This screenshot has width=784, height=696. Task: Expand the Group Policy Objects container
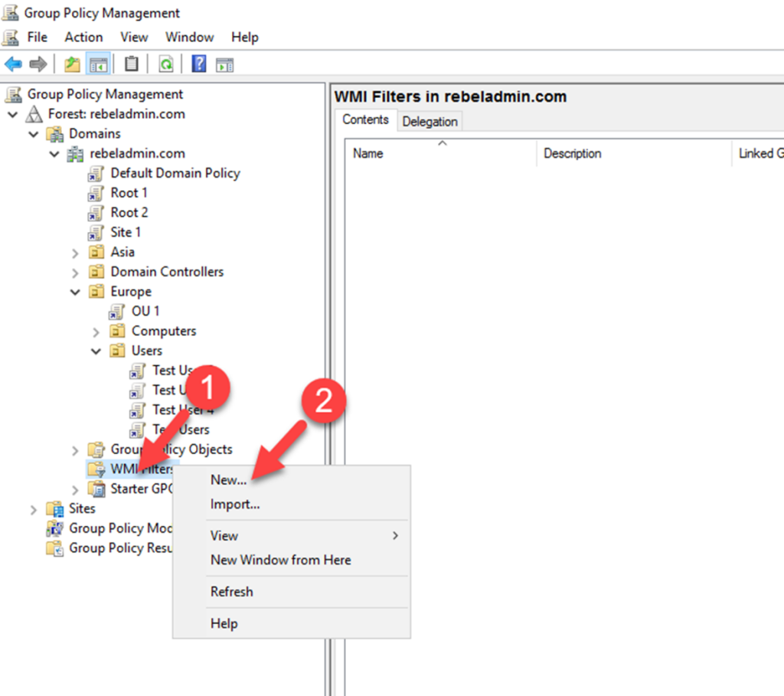[x=74, y=449]
